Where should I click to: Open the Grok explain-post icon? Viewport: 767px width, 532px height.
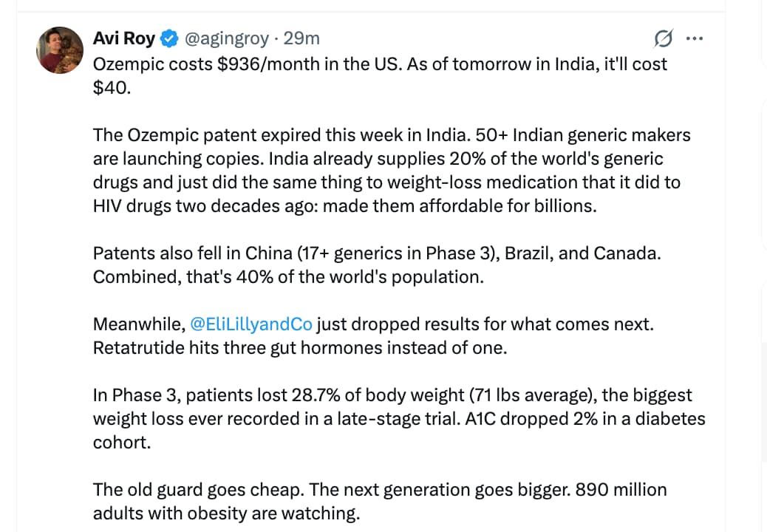(663, 38)
